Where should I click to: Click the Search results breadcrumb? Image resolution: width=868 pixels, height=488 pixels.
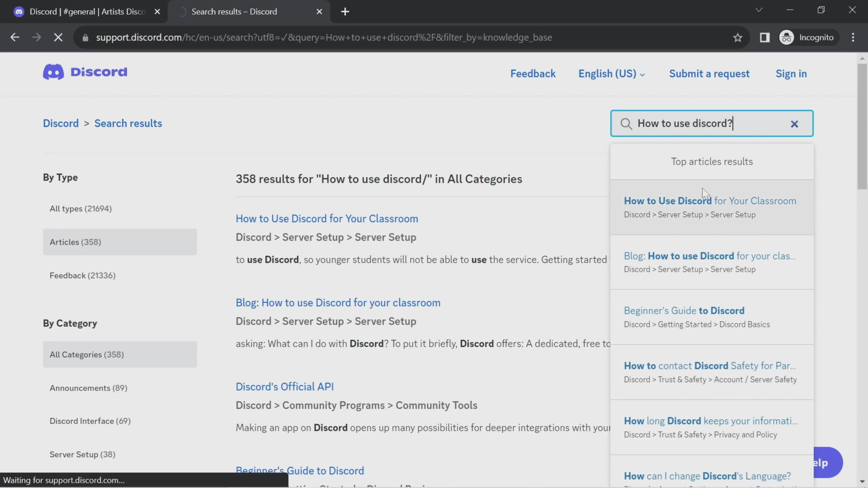coord(128,123)
